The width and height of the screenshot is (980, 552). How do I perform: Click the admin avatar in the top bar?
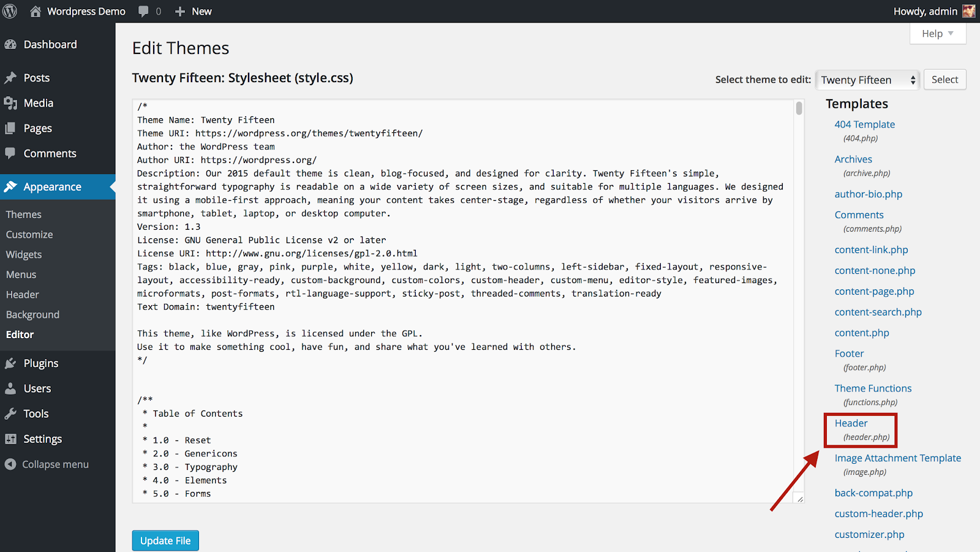pyautogui.click(x=968, y=11)
